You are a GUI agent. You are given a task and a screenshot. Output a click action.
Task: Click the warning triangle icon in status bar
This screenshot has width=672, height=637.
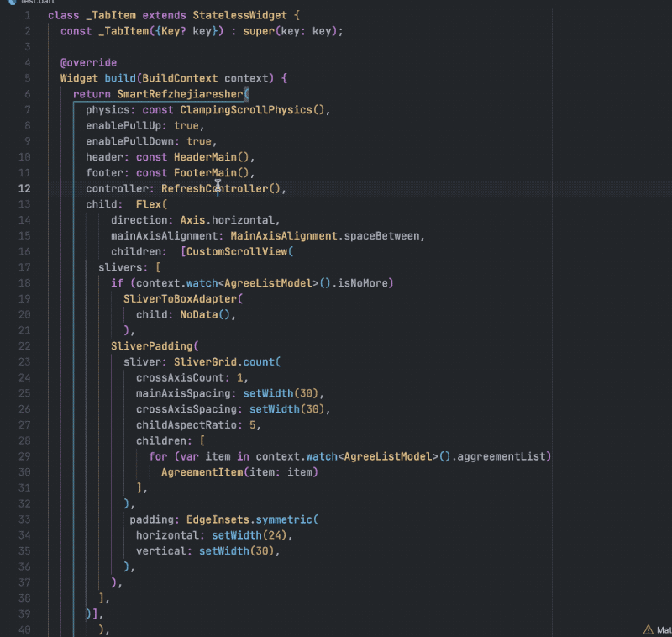coord(648,629)
